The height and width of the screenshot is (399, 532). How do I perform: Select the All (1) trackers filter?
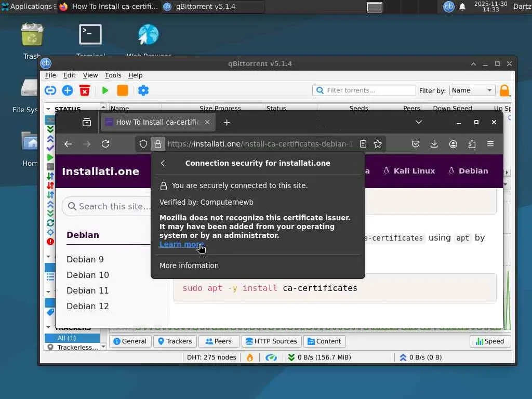click(72, 338)
